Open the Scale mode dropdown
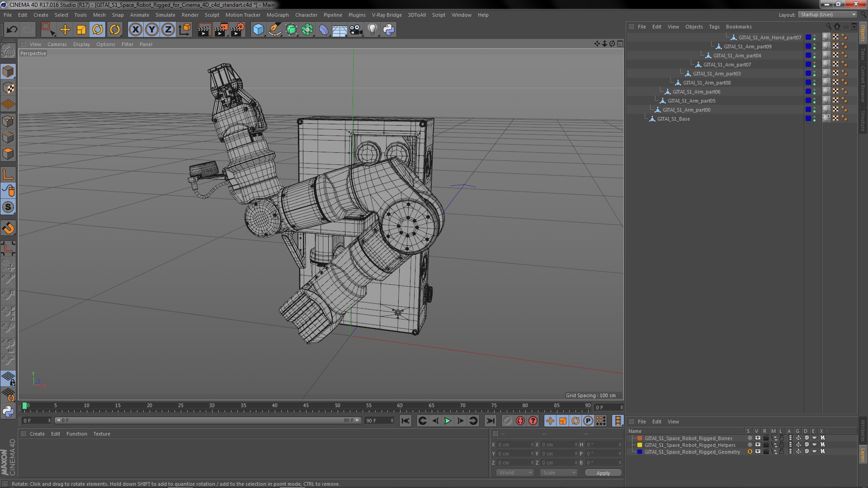 559,473
